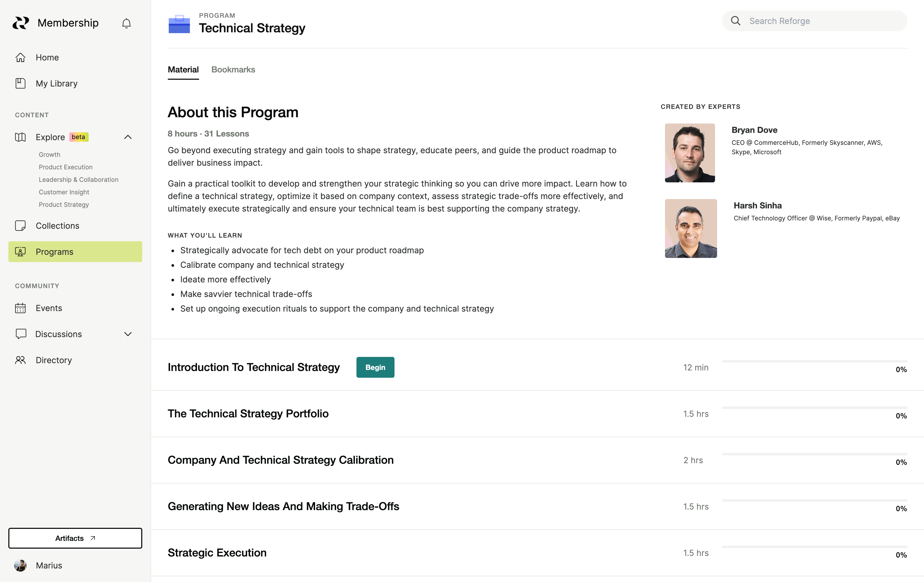Expand the Discussions section
Screen dimensions: 924x582
(x=128, y=334)
